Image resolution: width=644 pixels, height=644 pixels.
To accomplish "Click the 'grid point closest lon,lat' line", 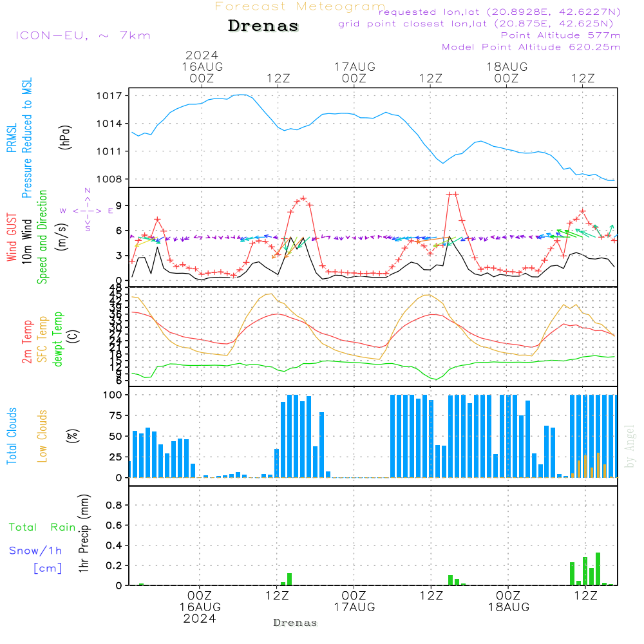I will pos(476,24).
